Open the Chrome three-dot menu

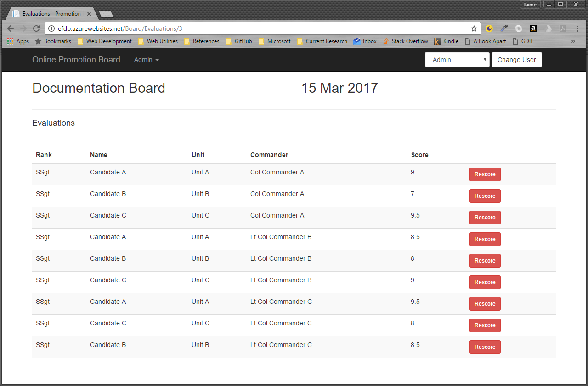click(x=577, y=28)
